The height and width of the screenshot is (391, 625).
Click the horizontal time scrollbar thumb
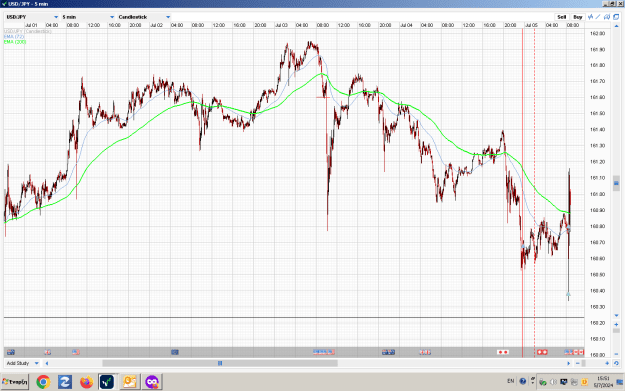220,363
